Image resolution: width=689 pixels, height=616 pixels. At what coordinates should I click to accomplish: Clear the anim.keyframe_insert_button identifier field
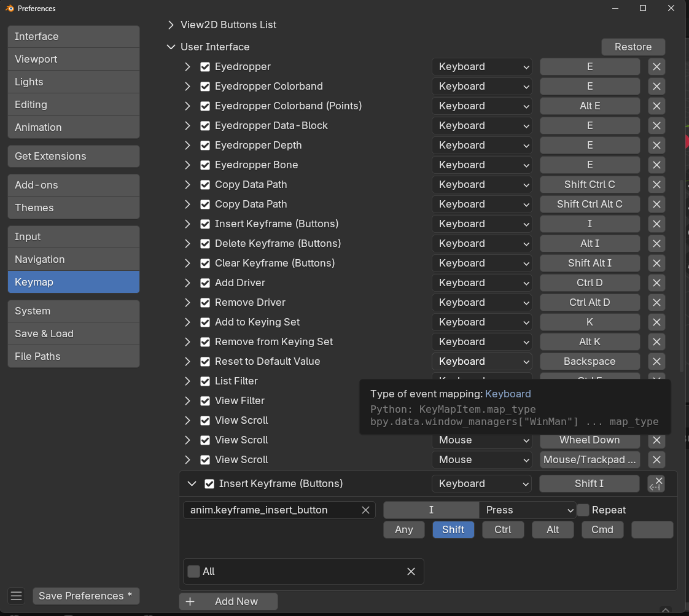pyautogui.click(x=365, y=510)
